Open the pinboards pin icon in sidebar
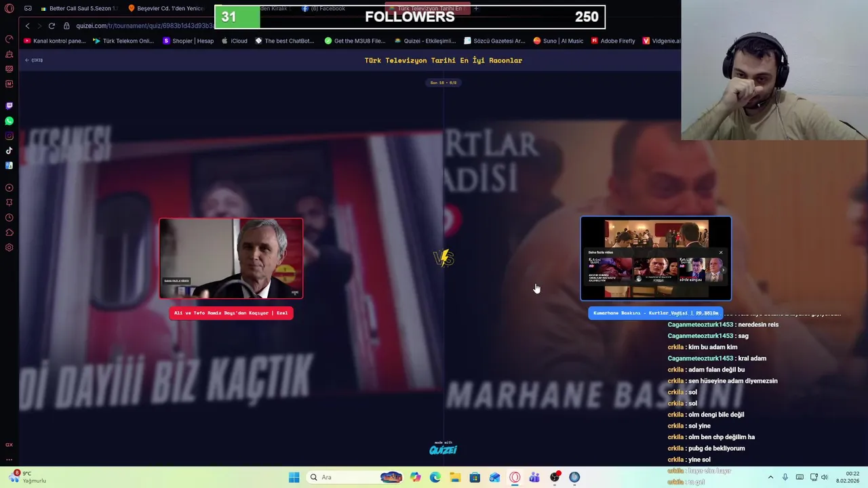 9,203
